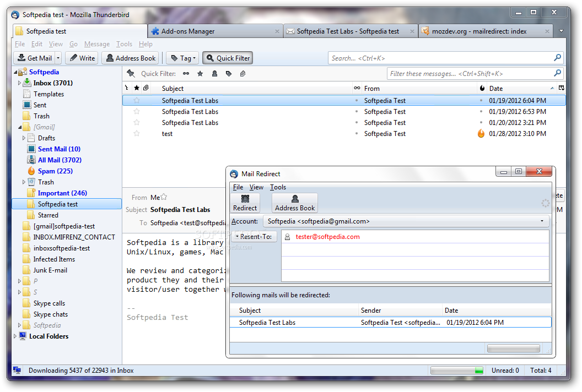Sort by starred column header
582x392 pixels.
point(137,88)
